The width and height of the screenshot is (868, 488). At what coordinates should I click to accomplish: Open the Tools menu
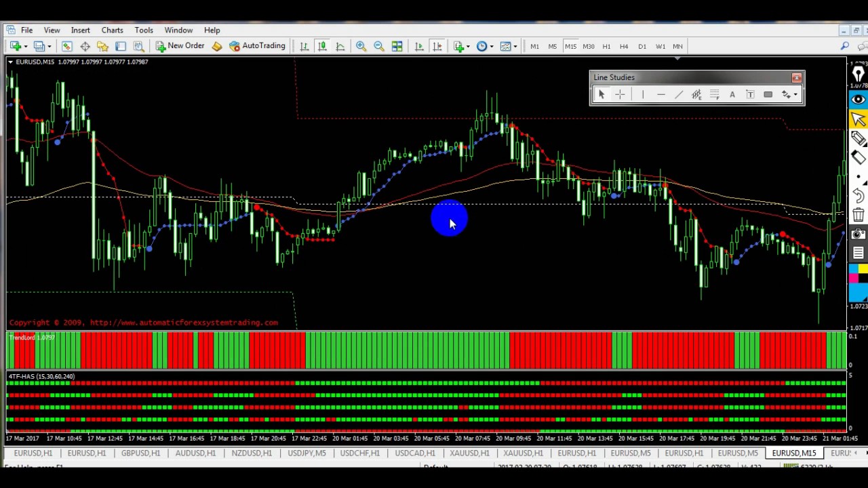tap(144, 30)
